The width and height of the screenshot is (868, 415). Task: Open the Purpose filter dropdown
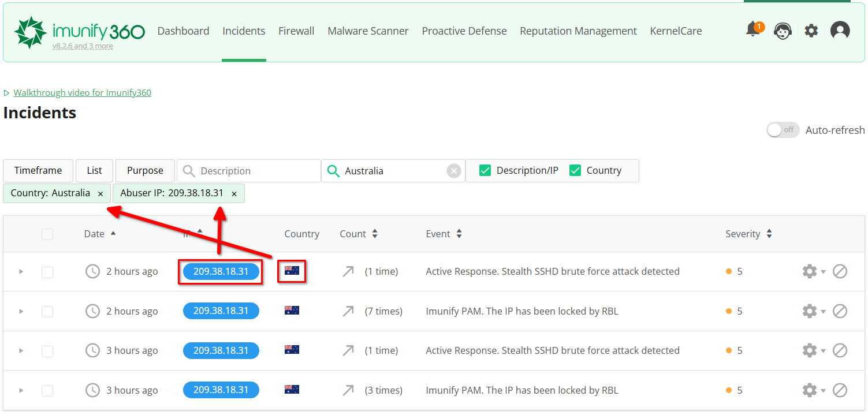[x=145, y=171]
